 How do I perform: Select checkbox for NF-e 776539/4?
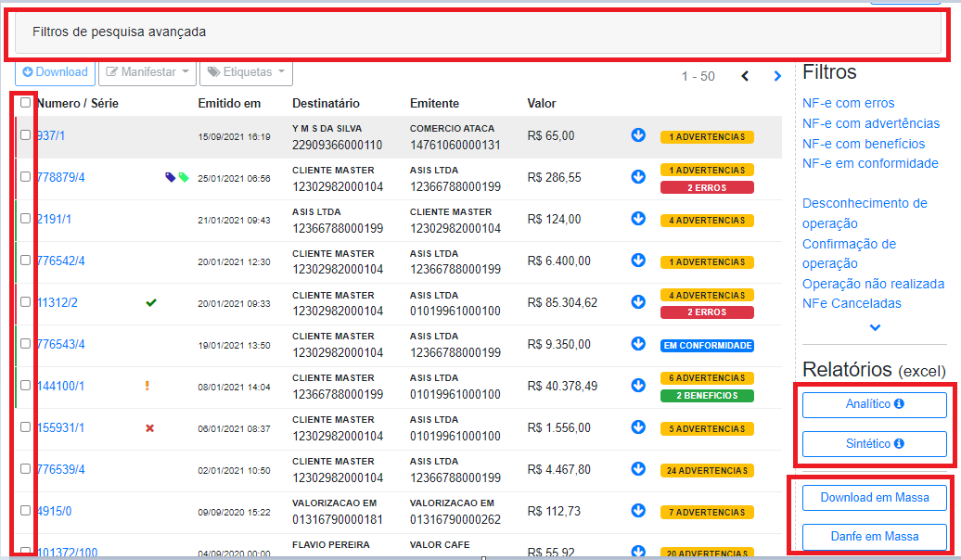click(25, 468)
